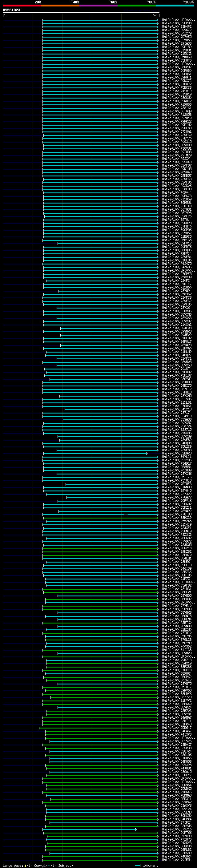Image resolution: width=197 pixels, height=868 pixels.
Task: Click the short alignment bar of UniRef100_B2BGR3
Action: pos(95,454)
